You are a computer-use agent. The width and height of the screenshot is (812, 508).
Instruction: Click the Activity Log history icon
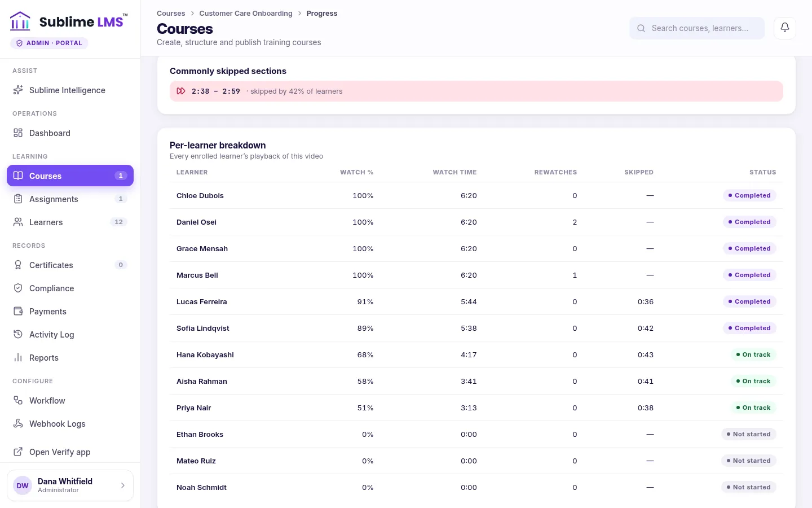click(x=18, y=335)
